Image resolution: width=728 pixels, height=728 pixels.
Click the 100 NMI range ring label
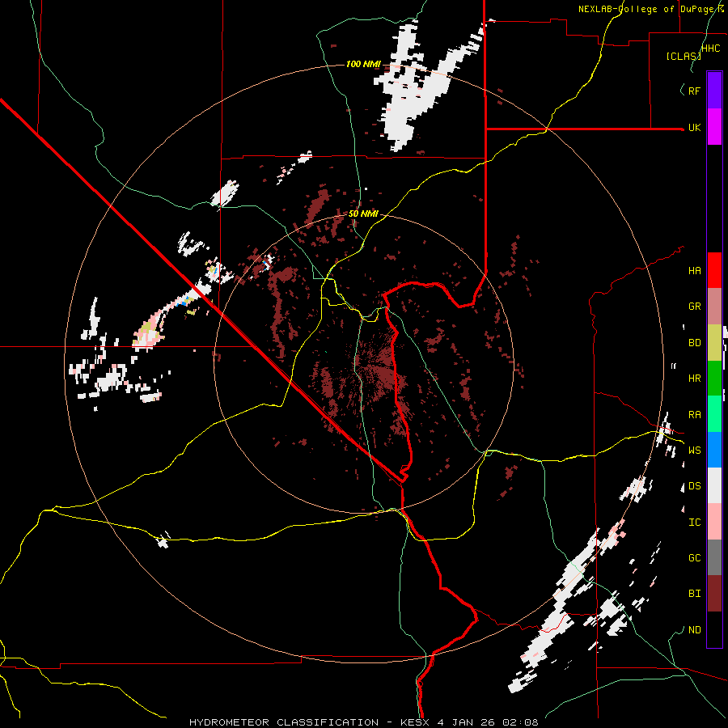363,64
